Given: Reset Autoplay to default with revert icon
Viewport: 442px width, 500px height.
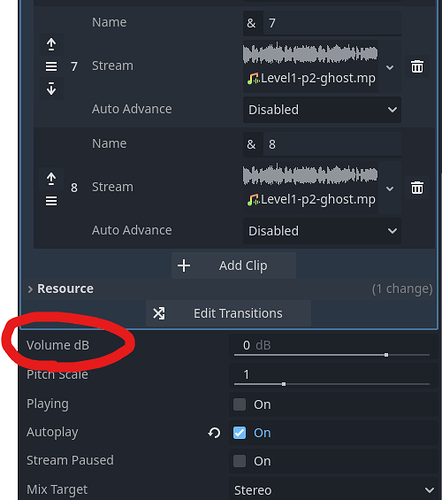Looking at the screenshot, I should point(214,433).
